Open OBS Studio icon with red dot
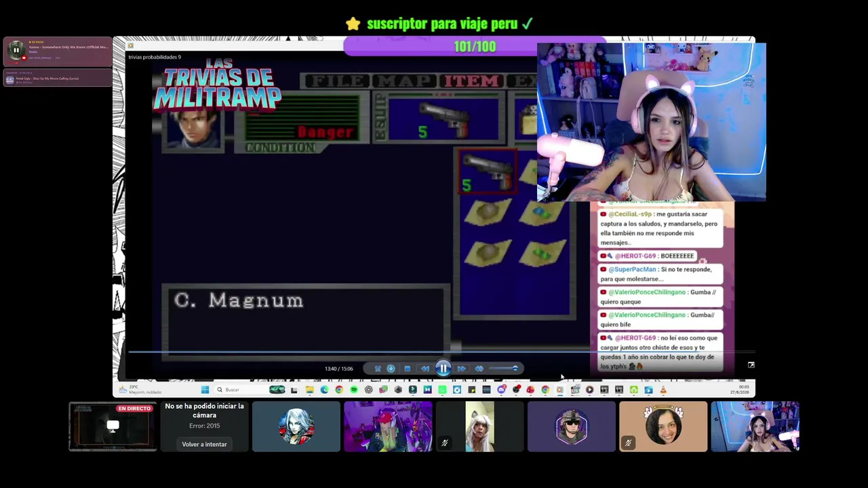 point(516,390)
